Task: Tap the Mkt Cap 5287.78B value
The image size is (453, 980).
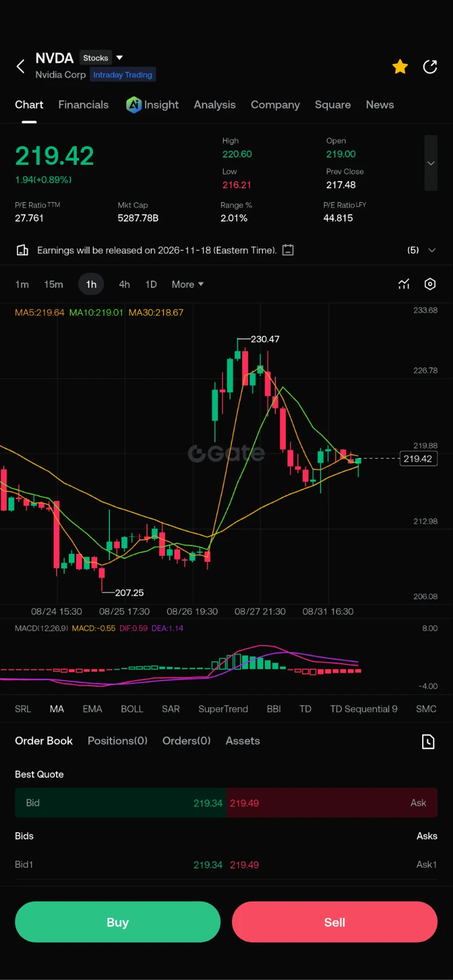Action: (138, 218)
